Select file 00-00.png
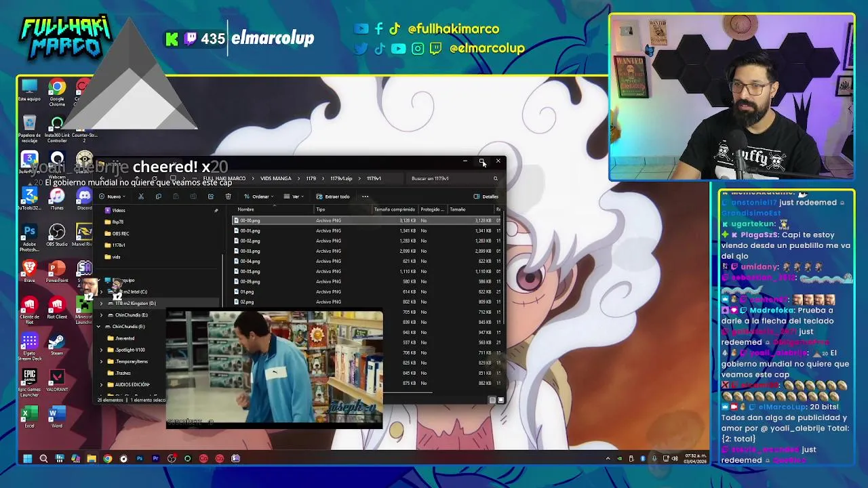This screenshot has width=868, height=488. [368, 220]
